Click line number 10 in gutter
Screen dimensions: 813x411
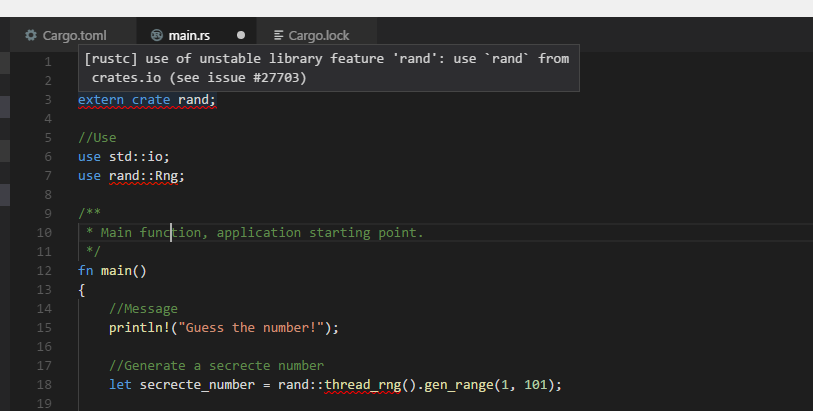click(44, 233)
